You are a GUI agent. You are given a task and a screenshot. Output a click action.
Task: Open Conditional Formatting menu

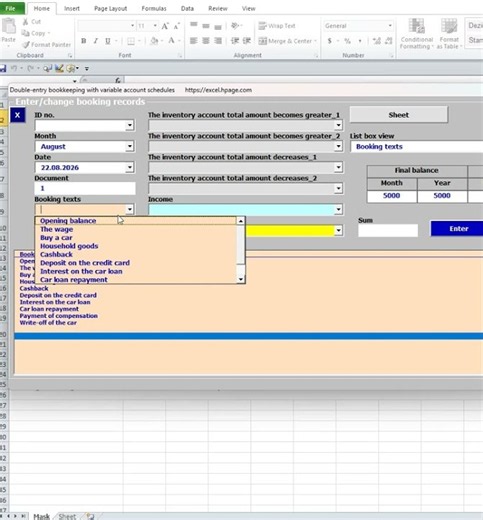coord(416,34)
